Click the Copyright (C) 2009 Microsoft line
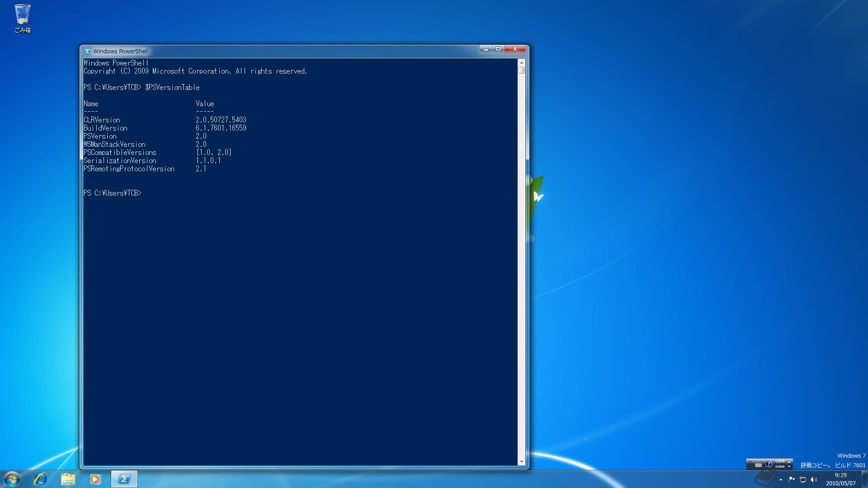The height and width of the screenshot is (488, 868). pyautogui.click(x=195, y=71)
